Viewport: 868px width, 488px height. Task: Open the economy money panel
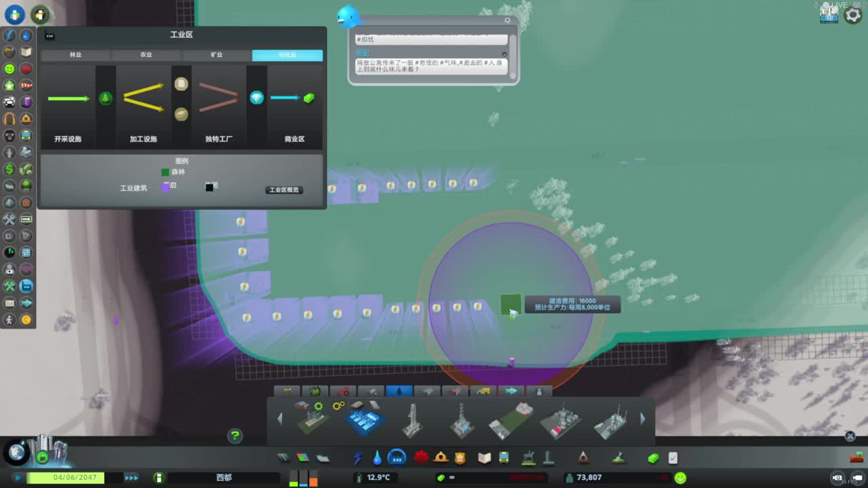click(653, 458)
